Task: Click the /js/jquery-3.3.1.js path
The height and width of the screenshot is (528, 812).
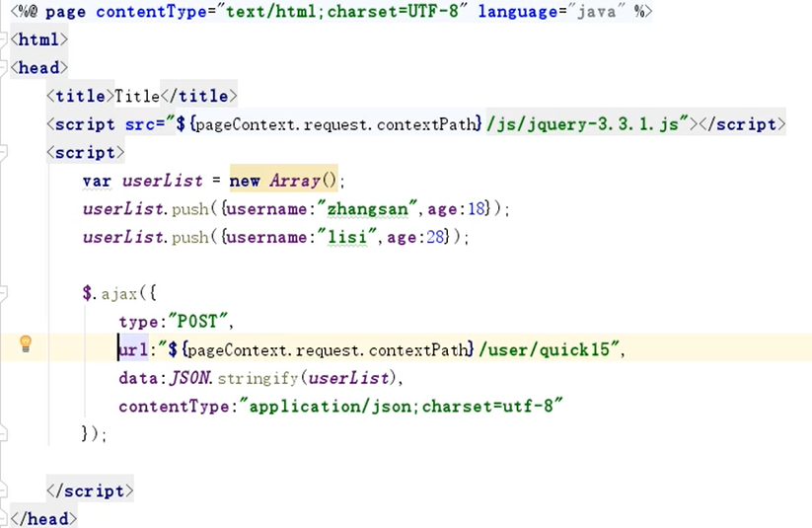Action: [x=582, y=124]
